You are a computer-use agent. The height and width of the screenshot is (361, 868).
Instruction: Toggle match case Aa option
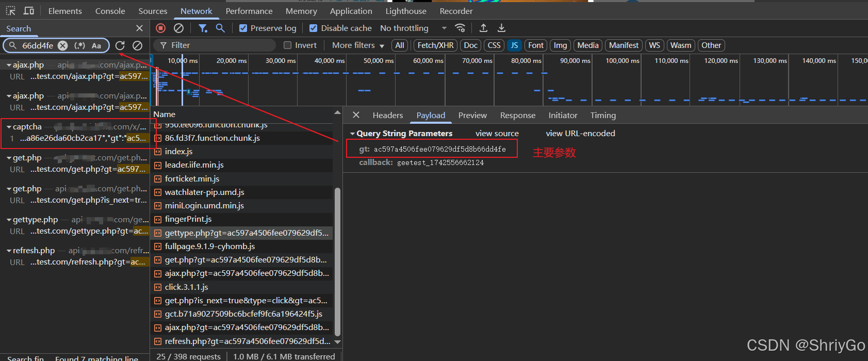pyautogui.click(x=96, y=45)
